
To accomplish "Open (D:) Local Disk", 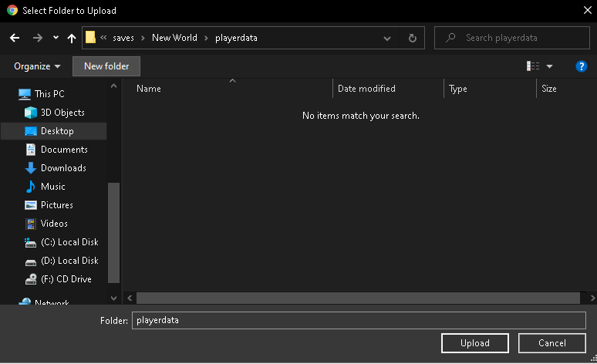I will tap(69, 261).
